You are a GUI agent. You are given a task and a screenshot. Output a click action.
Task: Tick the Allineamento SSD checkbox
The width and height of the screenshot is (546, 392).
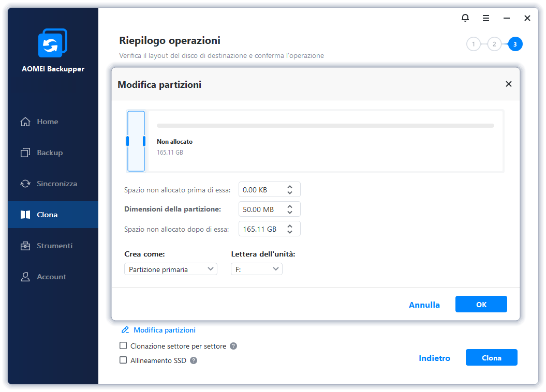pos(123,360)
